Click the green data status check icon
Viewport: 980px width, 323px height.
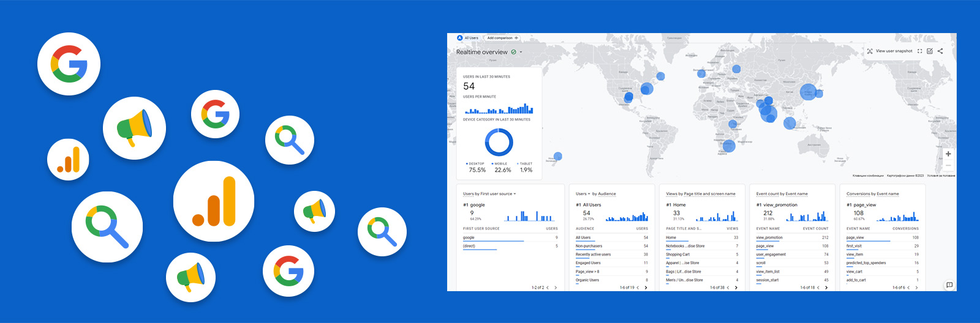[x=513, y=52]
